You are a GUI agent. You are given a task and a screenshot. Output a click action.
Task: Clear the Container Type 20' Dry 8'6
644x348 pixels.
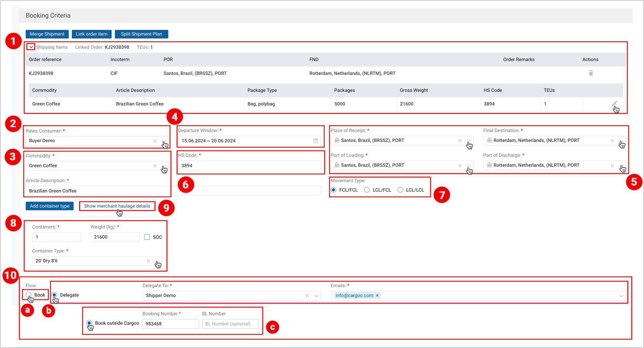(x=148, y=261)
